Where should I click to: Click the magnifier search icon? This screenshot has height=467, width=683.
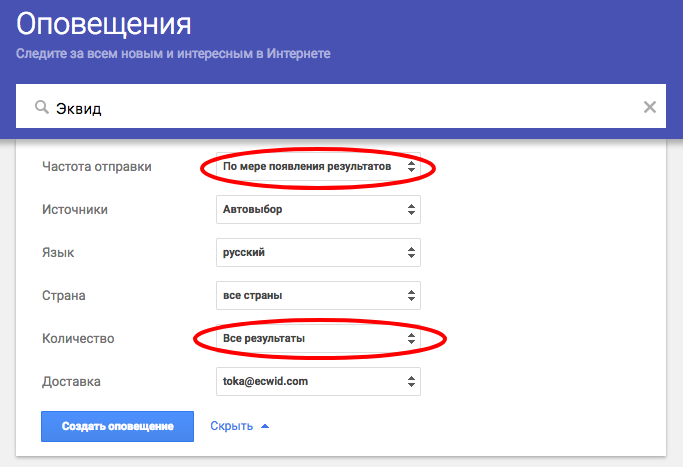click(x=42, y=107)
